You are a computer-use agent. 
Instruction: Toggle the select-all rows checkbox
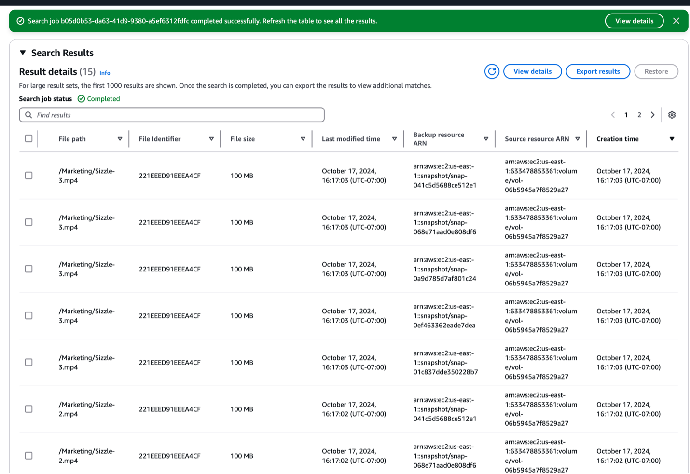(x=28, y=139)
